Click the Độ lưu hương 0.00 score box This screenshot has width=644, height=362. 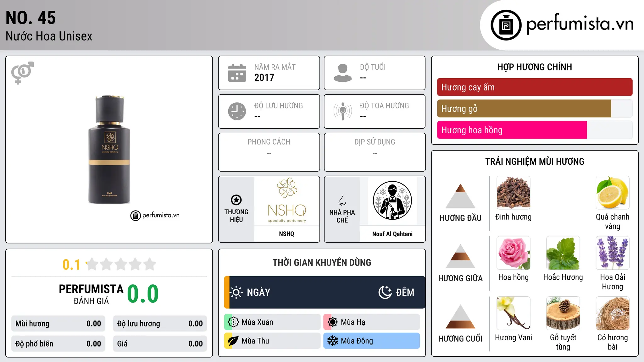click(160, 324)
